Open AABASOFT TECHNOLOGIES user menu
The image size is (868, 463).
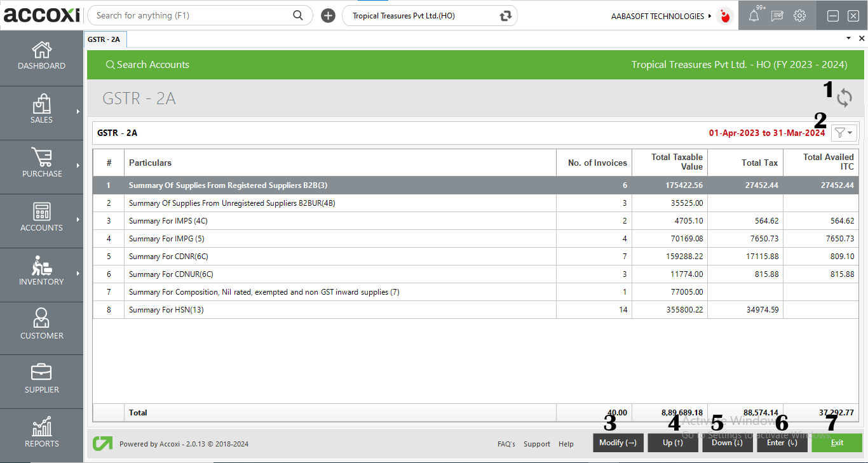(x=661, y=17)
